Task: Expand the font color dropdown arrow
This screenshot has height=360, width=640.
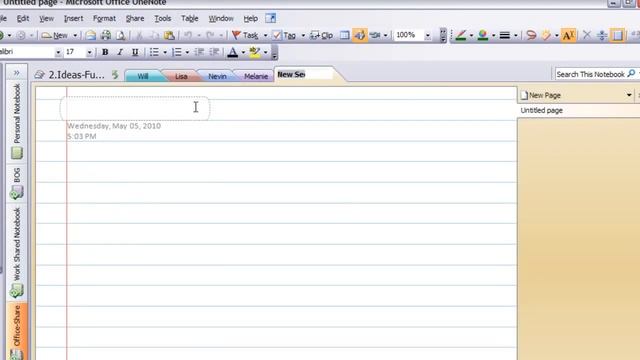Action: [243, 52]
